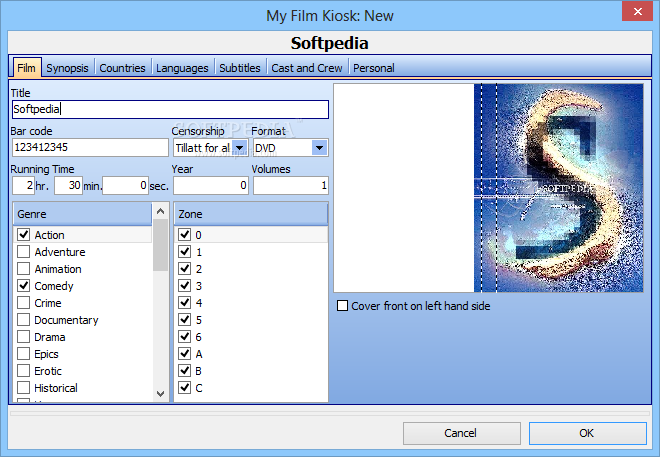This screenshot has width=660, height=457.
Task: Check the Adventure genre
Action: pos(24,252)
